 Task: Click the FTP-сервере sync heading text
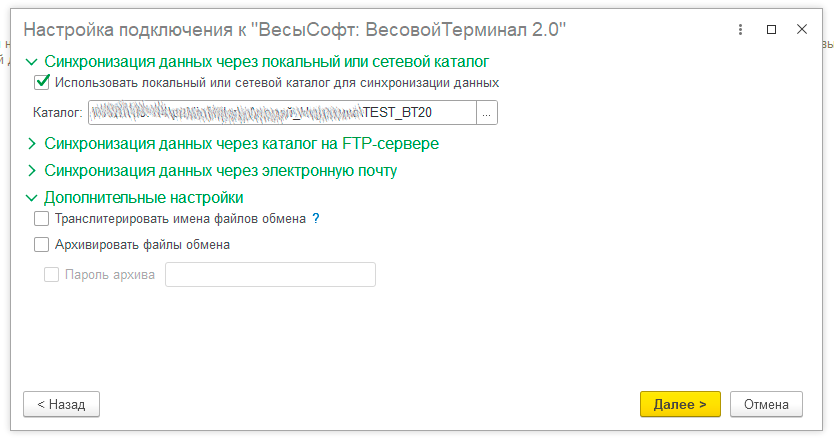(242, 144)
